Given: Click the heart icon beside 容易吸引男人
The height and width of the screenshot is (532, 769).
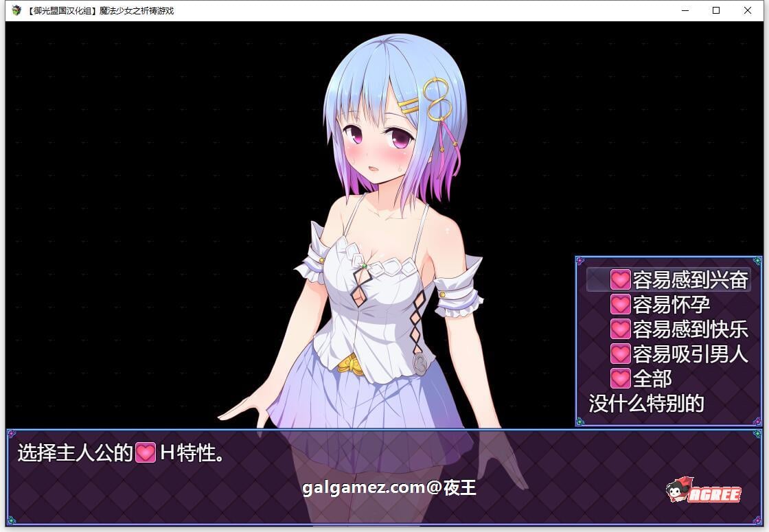Looking at the screenshot, I should [620, 354].
